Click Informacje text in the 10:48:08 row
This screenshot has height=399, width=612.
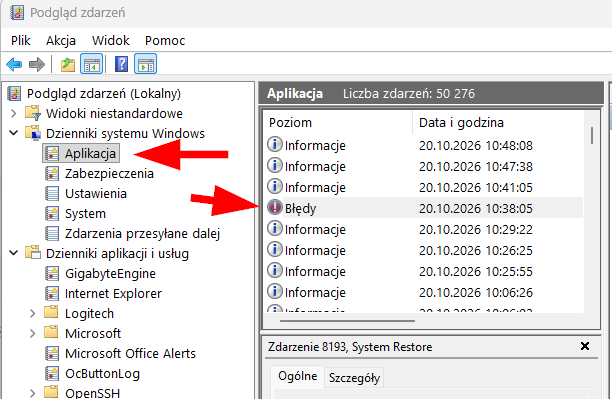tap(315, 146)
